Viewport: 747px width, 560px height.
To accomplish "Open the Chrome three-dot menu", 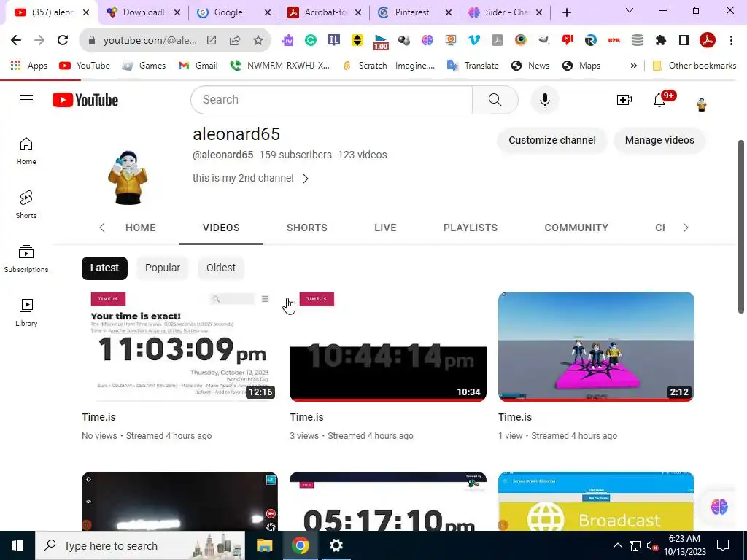I will pyautogui.click(x=731, y=41).
